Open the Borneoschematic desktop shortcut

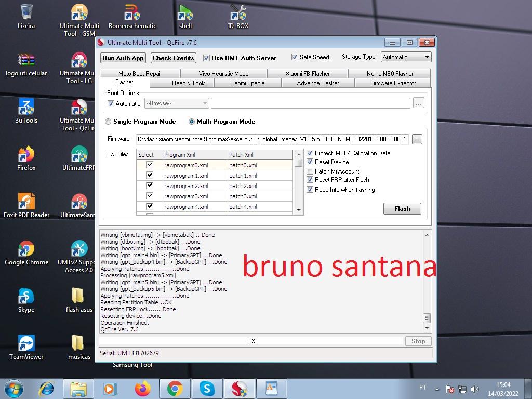tap(132, 16)
